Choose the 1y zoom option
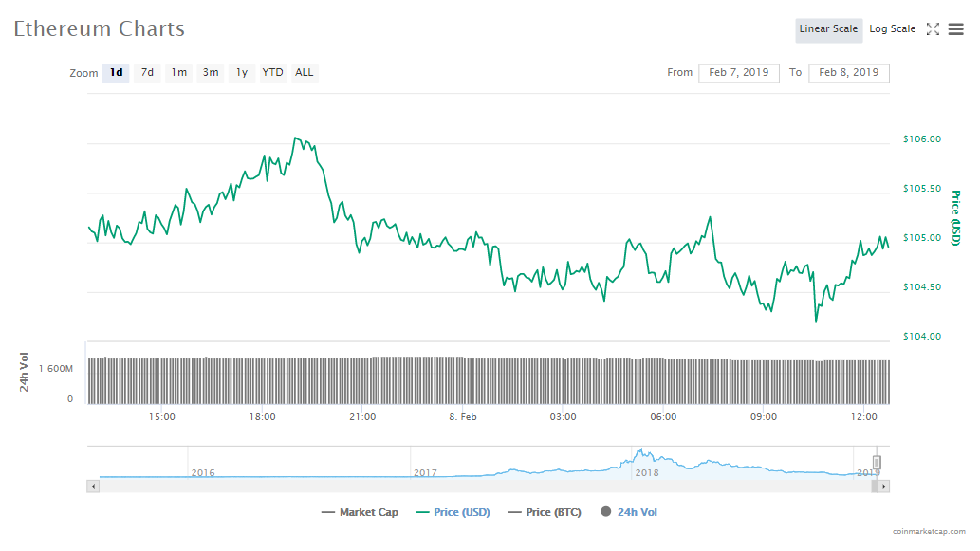Image resolution: width=980 pixels, height=551 pixels. pyautogui.click(x=242, y=73)
